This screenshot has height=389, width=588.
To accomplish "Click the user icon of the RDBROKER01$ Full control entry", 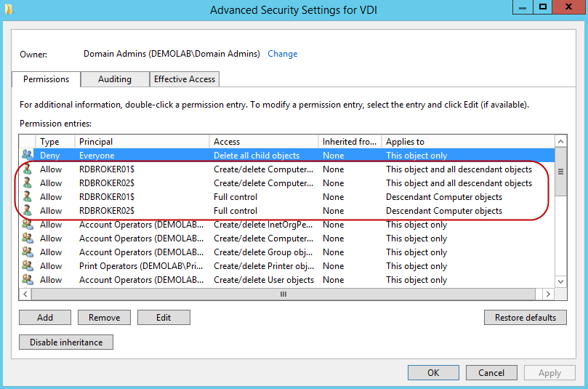I will coord(28,197).
